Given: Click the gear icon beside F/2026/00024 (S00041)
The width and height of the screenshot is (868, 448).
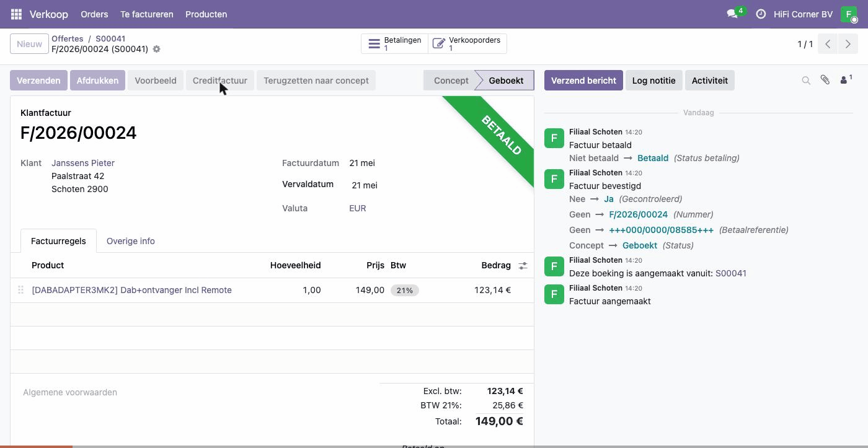Looking at the screenshot, I should (157, 49).
